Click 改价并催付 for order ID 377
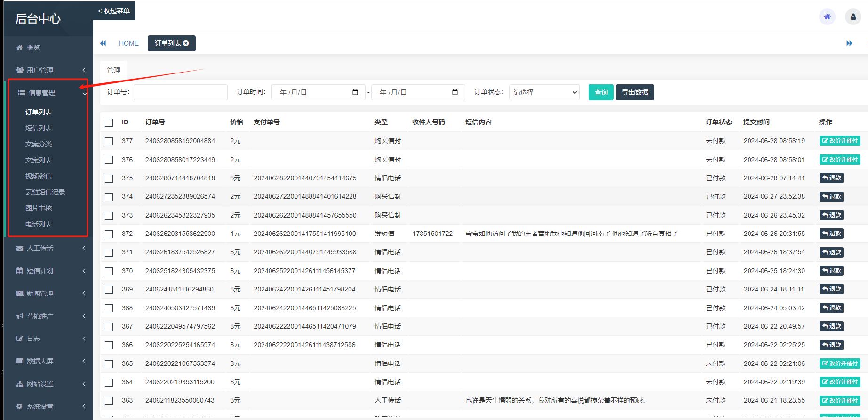Viewport: 868px width, 420px height. [x=840, y=141]
